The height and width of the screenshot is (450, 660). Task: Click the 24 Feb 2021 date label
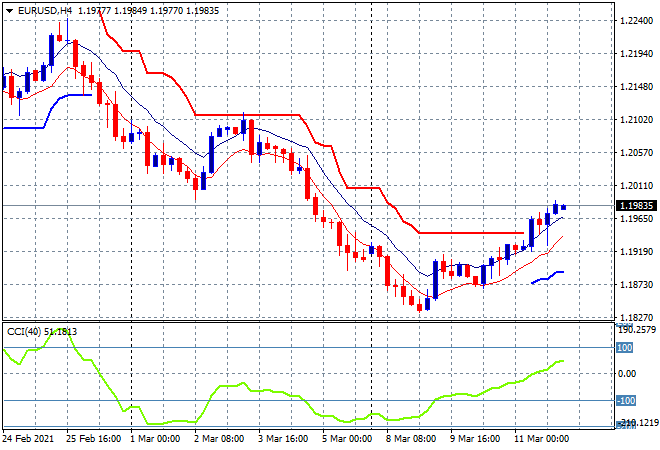[x=28, y=439]
